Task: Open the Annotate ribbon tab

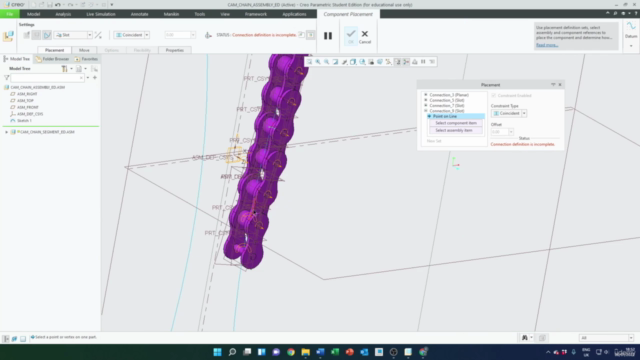Action: click(140, 14)
